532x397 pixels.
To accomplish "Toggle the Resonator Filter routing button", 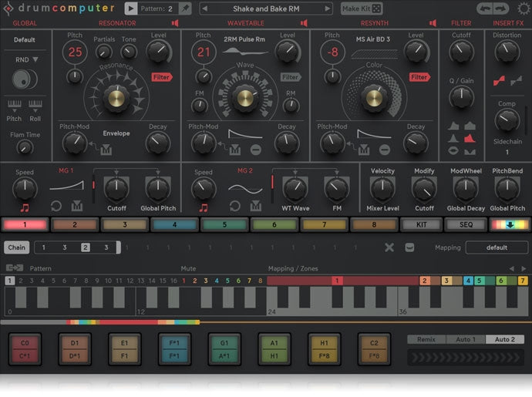I will tap(161, 77).
